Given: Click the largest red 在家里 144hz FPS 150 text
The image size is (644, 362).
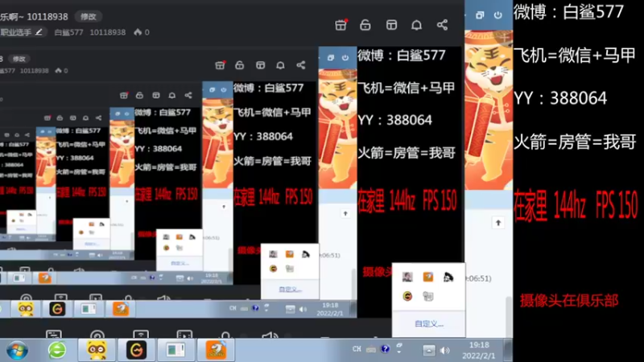Looking at the screenshot, I should coord(576,205).
